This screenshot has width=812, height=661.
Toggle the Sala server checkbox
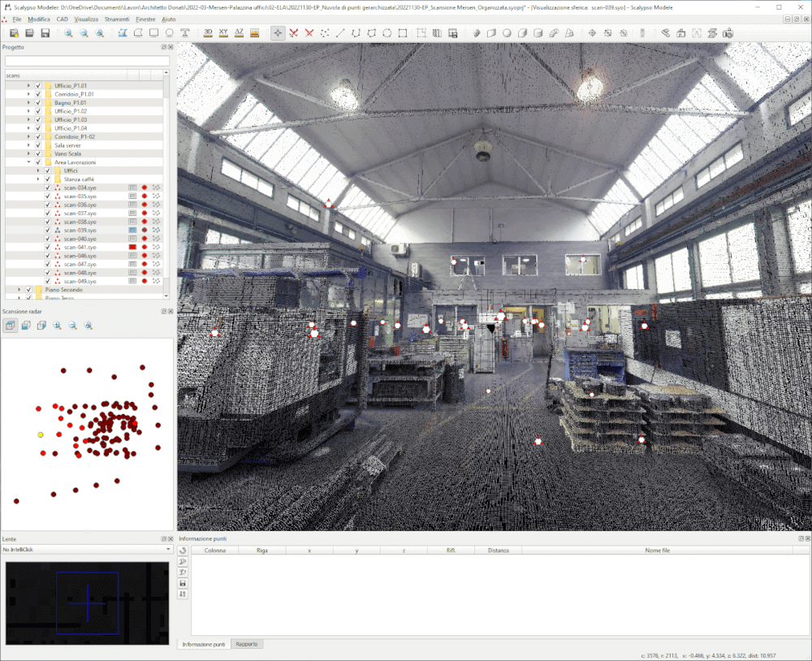38,145
